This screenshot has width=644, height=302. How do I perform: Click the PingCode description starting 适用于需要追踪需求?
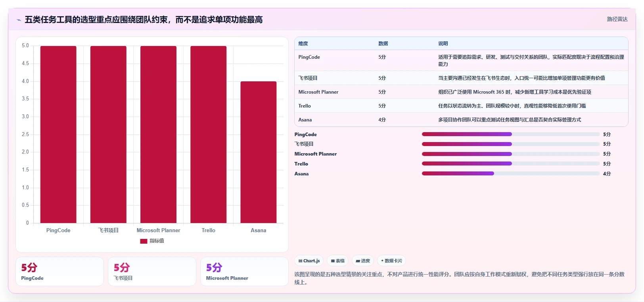click(531, 61)
